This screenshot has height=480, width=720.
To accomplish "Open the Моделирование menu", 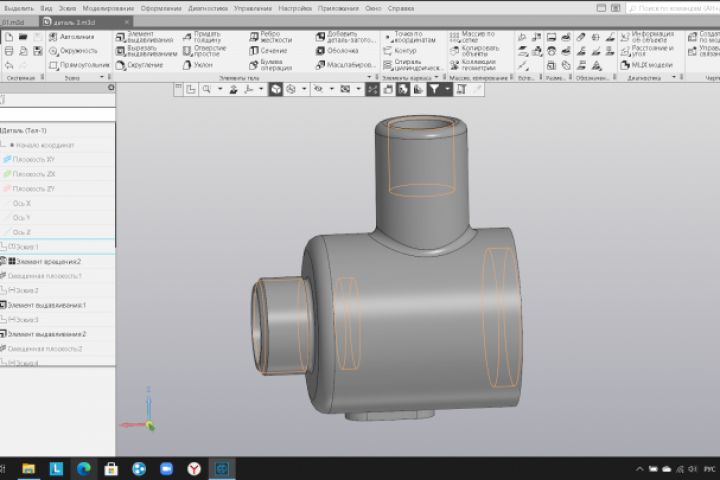I will tap(108, 8).
